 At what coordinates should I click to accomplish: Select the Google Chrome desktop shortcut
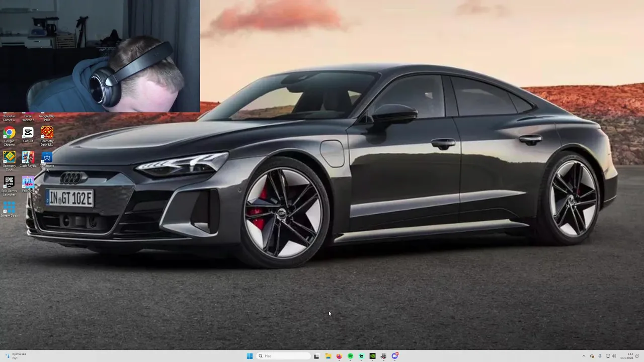tap(9, 136)
